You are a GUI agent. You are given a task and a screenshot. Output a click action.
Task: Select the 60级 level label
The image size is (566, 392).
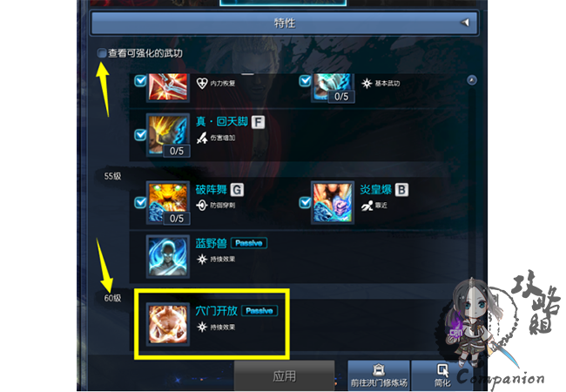112,298
